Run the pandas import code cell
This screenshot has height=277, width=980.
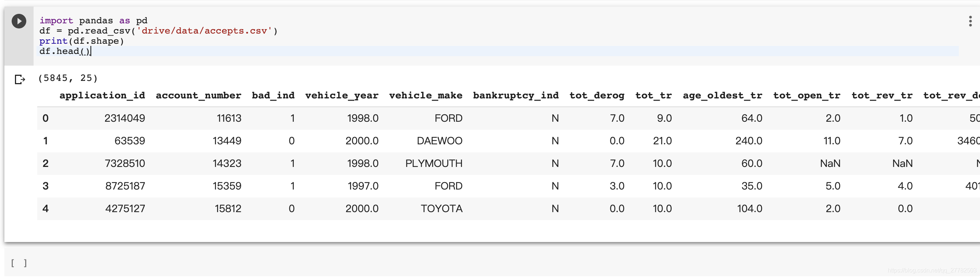(x=19, y=21)
